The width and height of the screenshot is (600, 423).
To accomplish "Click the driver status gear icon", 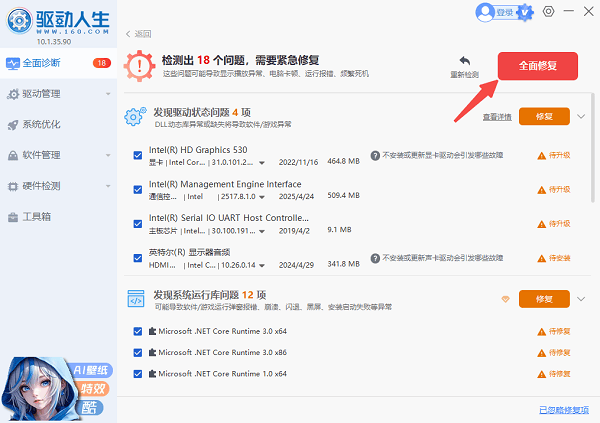I will click(x=135, y=117).
